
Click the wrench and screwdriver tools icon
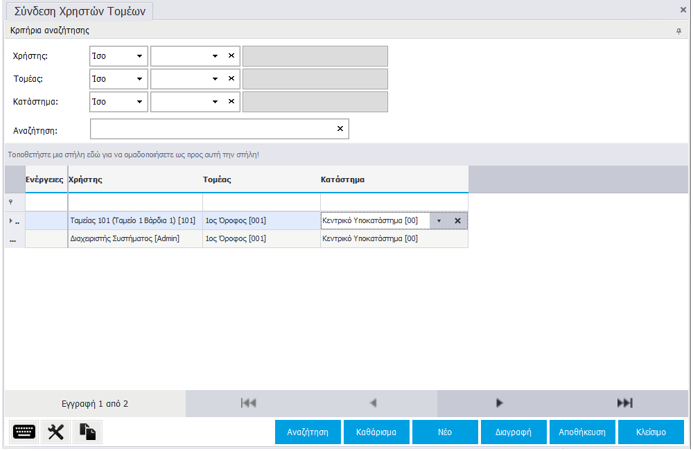coord(56,432)
